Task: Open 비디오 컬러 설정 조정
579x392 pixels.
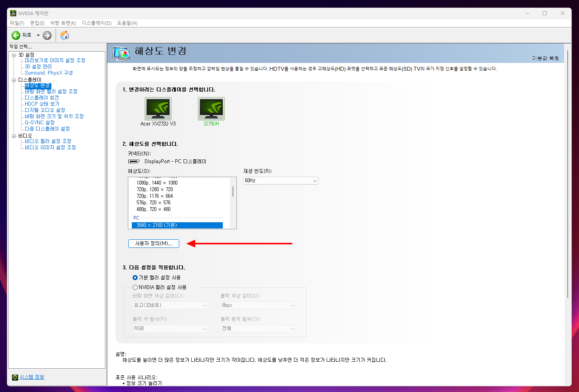Action: click(48, 141)
